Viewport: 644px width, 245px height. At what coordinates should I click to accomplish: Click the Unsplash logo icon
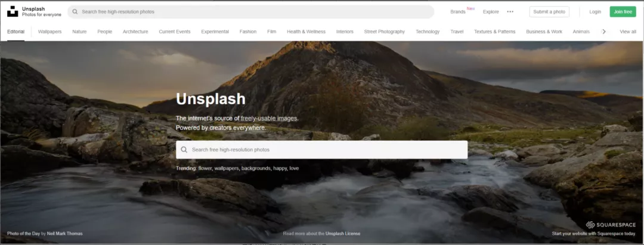13,11
